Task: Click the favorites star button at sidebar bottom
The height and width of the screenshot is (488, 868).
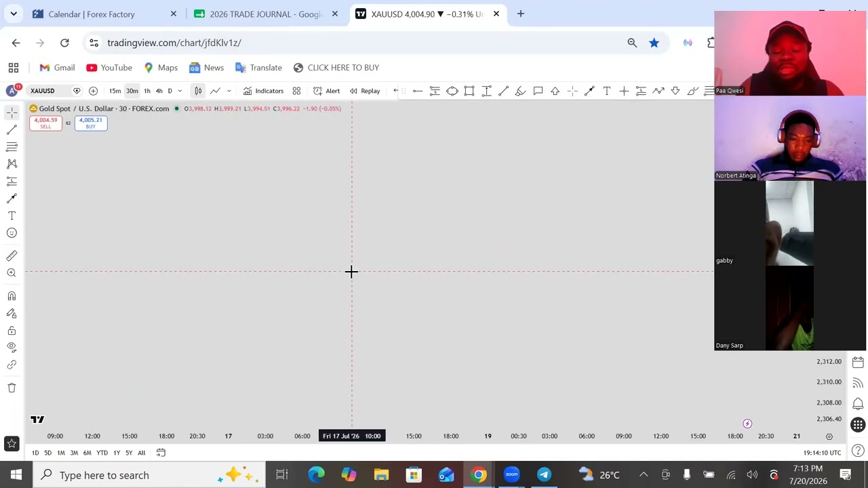Action: point(12,444)
